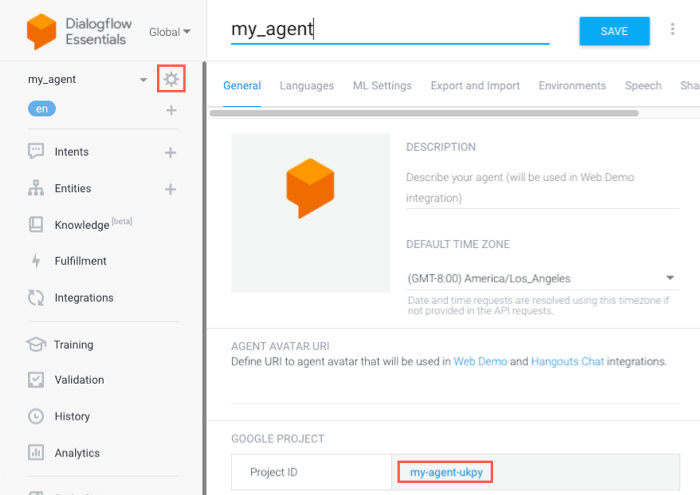Expand the Global region dropdown

[170, 32]
